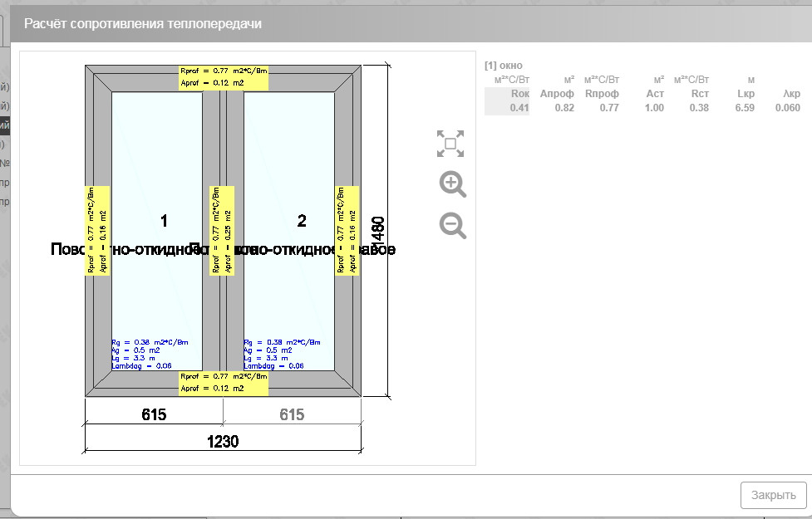Click the right frame yellow Rprof label
Image resolution: width=812 pixels, height=519 pixels.
point(347,230)
